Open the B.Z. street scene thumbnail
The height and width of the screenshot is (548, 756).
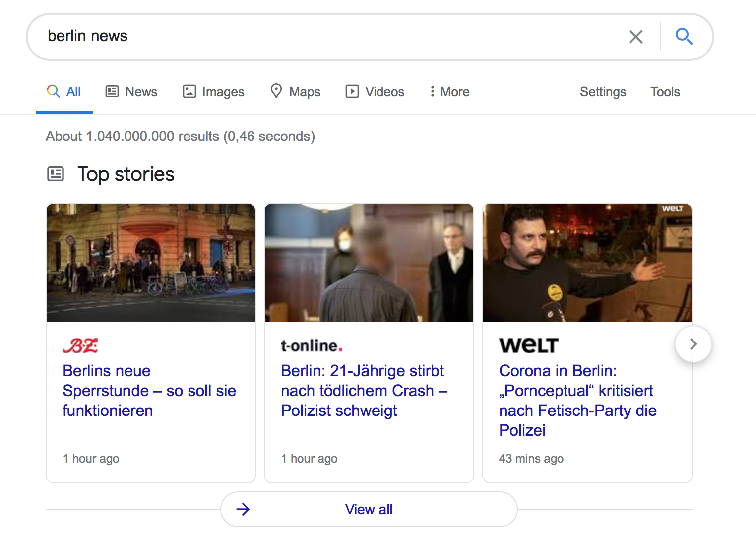(151, 263)
